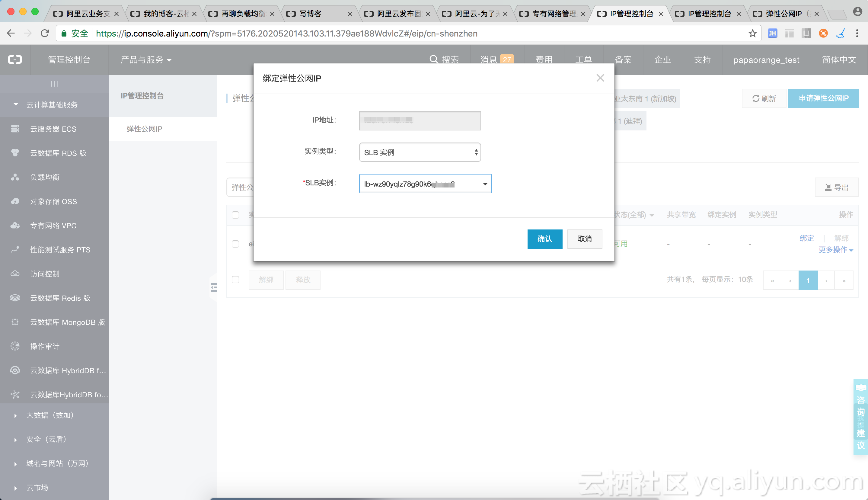The height and width of the screenshot is (500, 868).
Task: Open the 费用 menu
Action: click(544, 60)
